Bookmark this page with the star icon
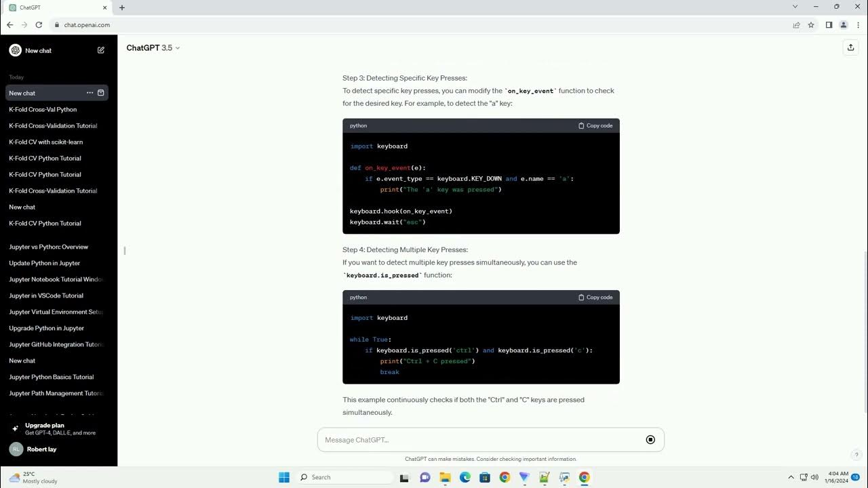The height and width of the screenshot is (488, 868). (811, 25)
